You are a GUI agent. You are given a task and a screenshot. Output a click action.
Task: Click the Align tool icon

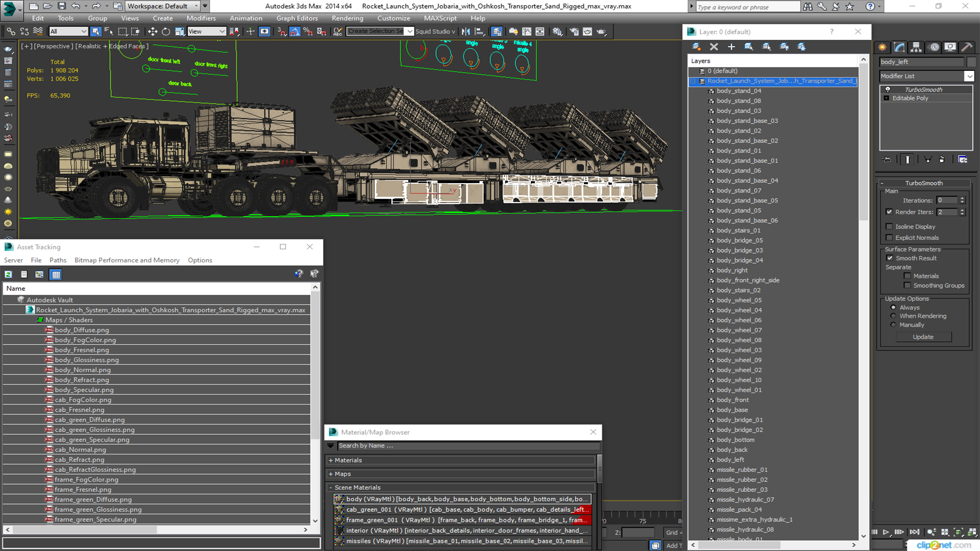[479, 32]
